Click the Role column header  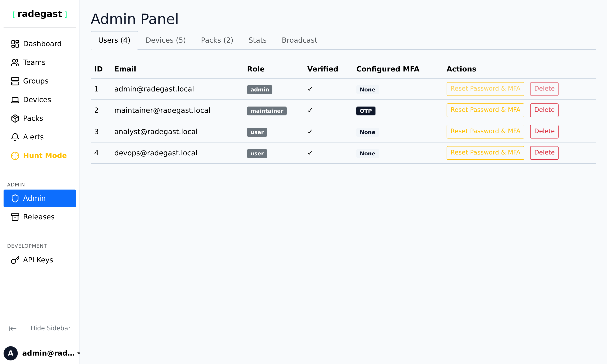click(x=256, y=69)
